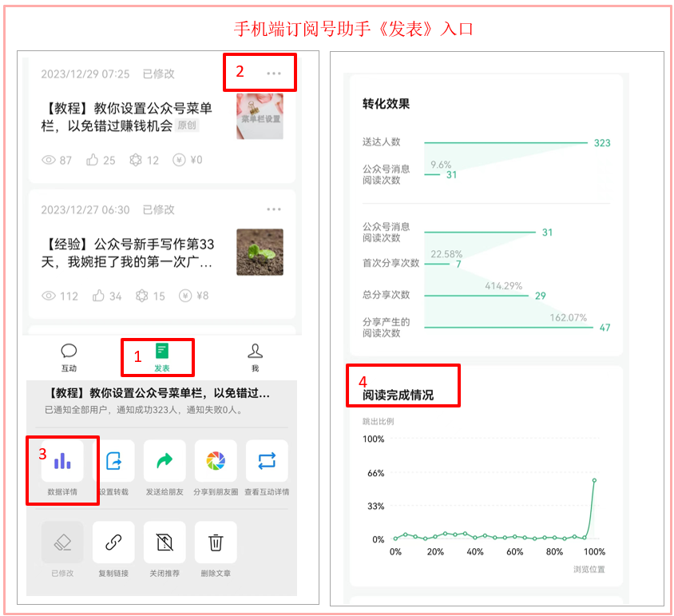Click the 已通知全部用户 notification text
The height and width of the screenshot is (616, 674).
145,410
